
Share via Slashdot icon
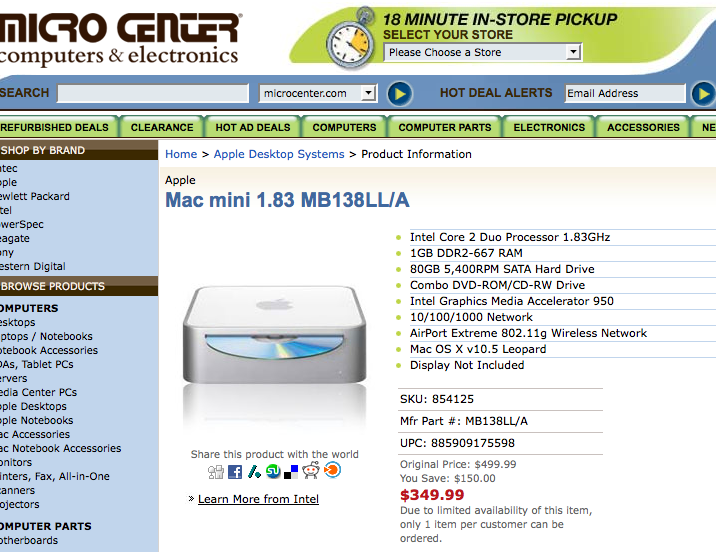pos(254,471)
